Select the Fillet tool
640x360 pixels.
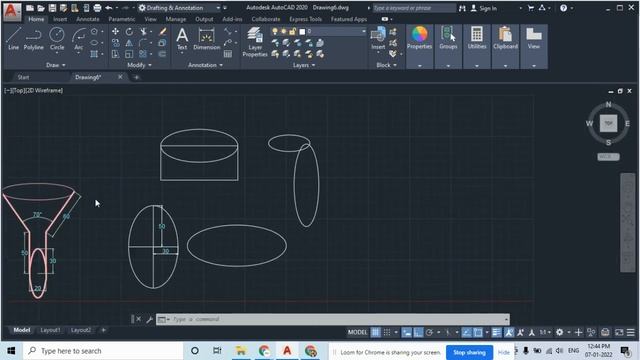point(142,42)
